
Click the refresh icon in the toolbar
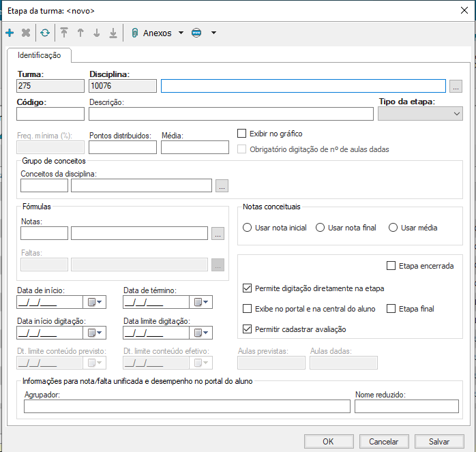tap(45, 33)
